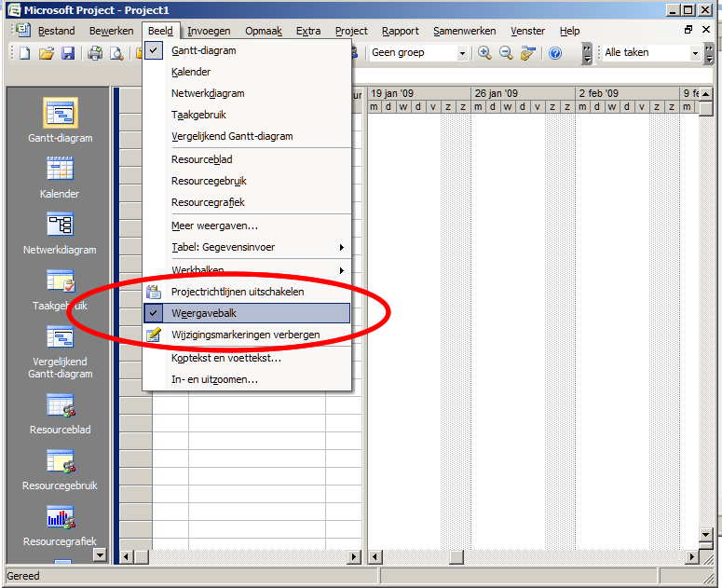
Task: Click Wijzigingsmarkeringen verbergen pencil icon
Action: pyautogui.click(x=154, y=335)
